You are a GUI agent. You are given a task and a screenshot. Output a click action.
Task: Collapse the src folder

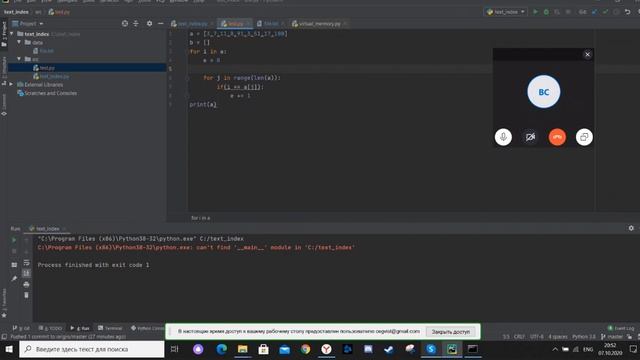[19, 59]
